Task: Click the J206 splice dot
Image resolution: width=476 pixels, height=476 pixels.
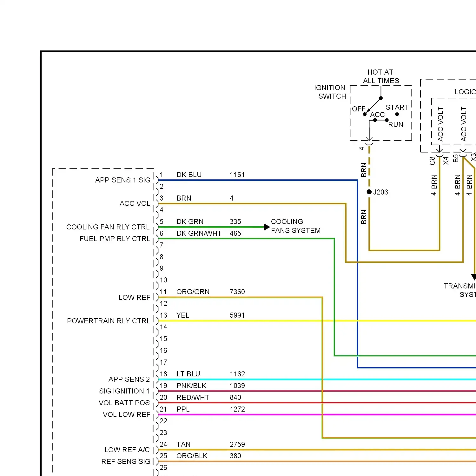Action: point(369,192)
